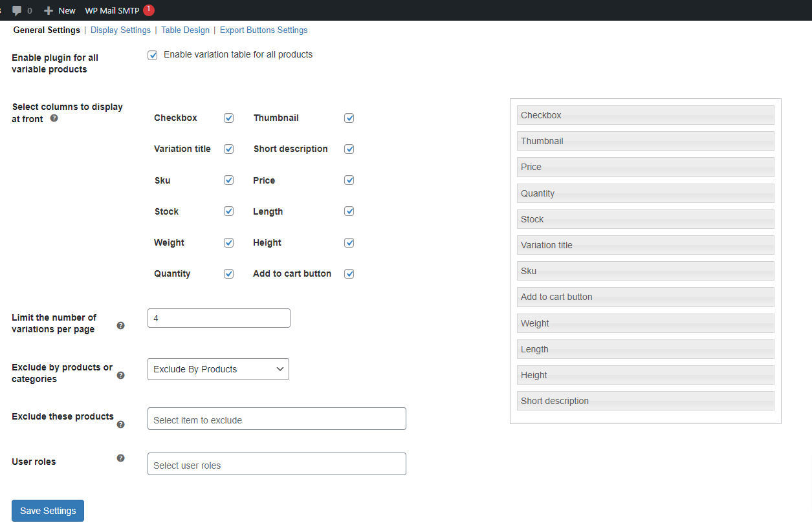This screenshot has width=812, height=523.
Task: Open Export Buttons Settings
Action: point(263,30)
